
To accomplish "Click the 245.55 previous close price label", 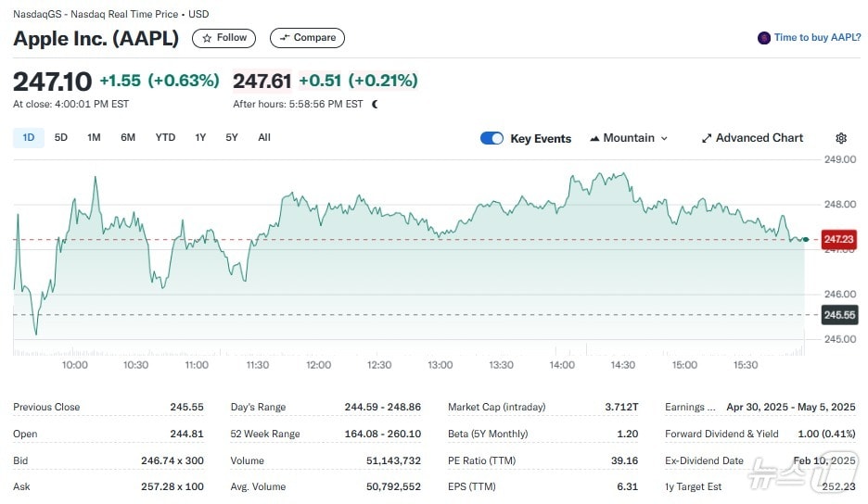I will click(838, 315).
